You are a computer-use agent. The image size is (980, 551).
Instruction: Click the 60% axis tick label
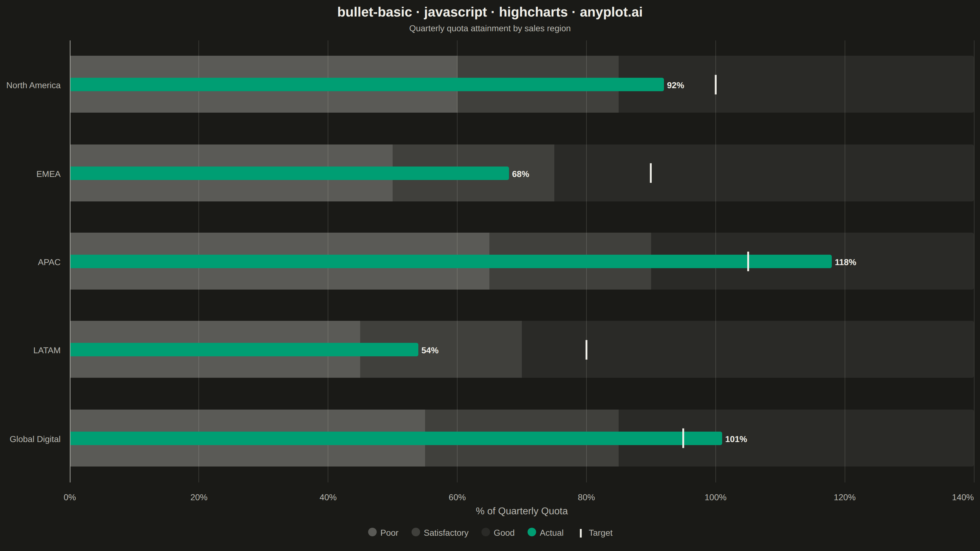point(457,497)
